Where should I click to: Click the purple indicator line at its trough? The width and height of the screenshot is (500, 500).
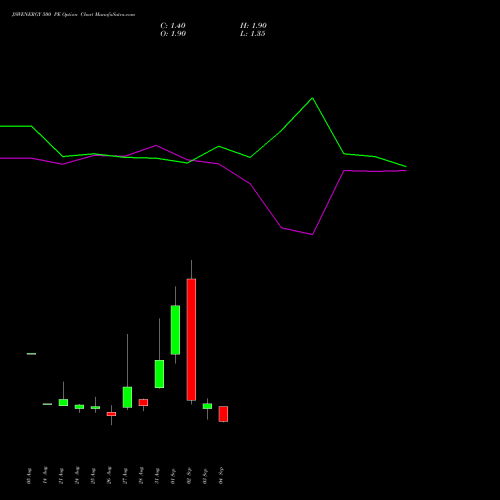(312, 234)
